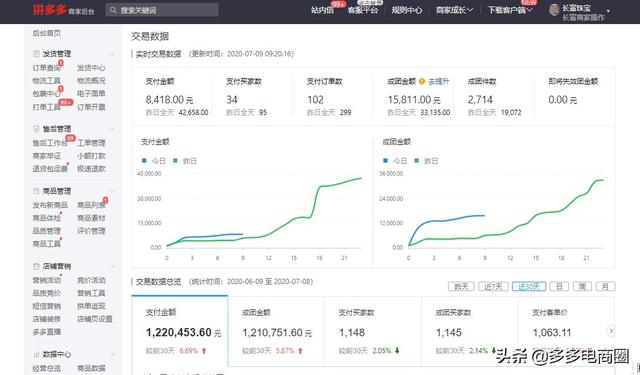
Task: Toggle 今日 series in 成团金额 chart
Action: click(395, 161)
